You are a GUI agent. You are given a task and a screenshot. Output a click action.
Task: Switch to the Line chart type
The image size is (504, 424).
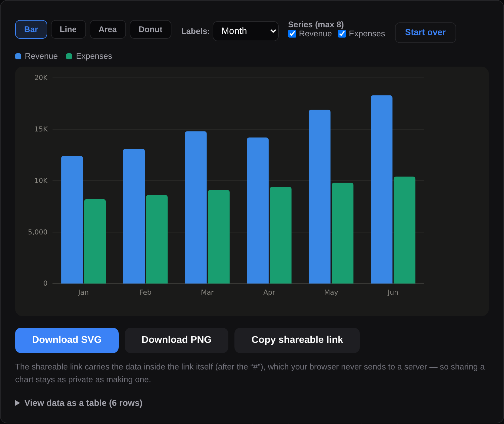click(68, 29)
